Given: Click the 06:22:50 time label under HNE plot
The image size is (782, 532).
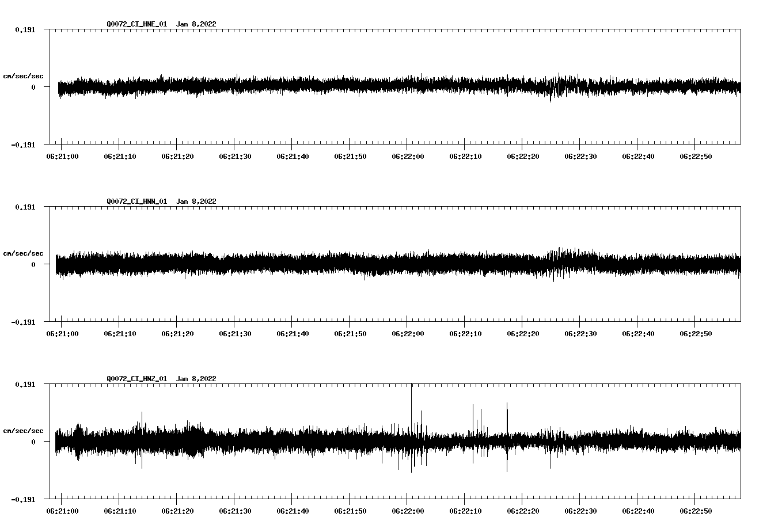Looking at the screenshot, I should 696,157.
